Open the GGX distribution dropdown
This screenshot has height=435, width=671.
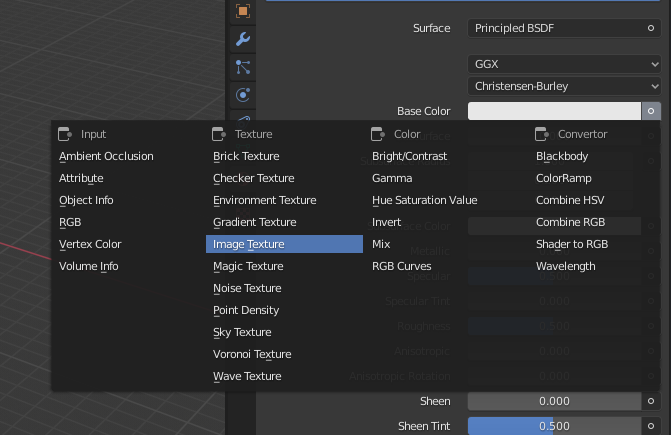[x=565, y=64]
